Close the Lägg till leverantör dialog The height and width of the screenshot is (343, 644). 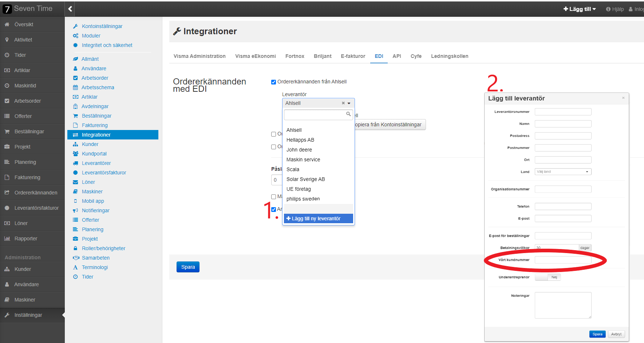pyautogui.click(x=623, y=98)
